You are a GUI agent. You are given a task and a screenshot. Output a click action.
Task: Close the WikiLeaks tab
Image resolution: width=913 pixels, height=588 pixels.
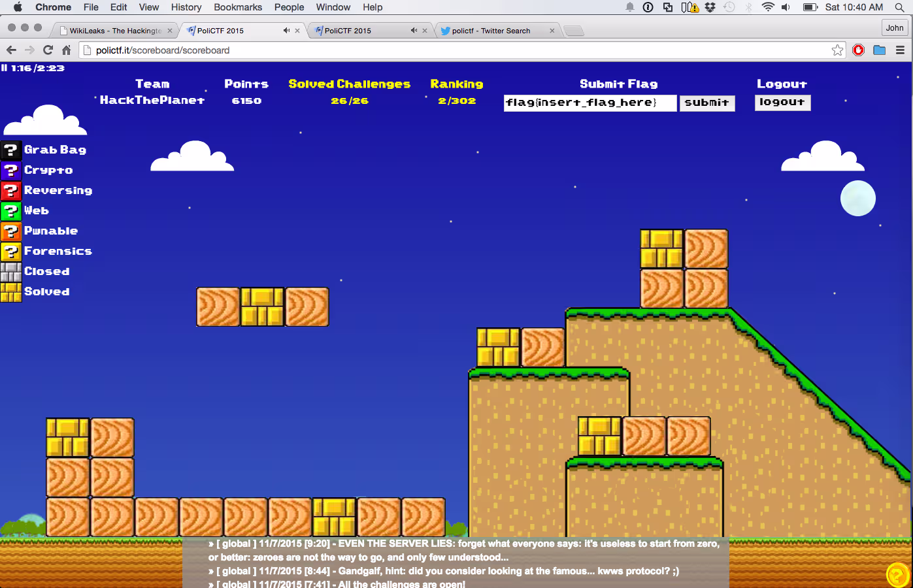[170, 31]
